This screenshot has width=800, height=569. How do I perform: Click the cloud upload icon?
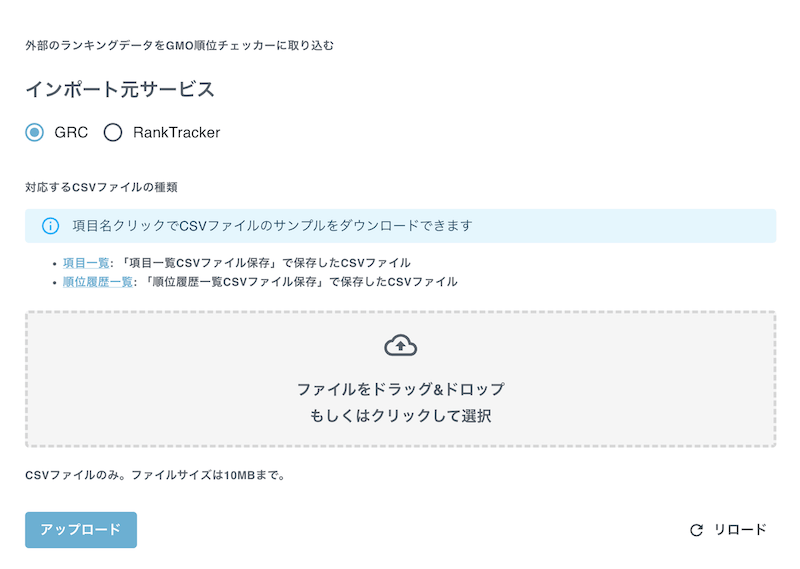(x=401, y=346)
